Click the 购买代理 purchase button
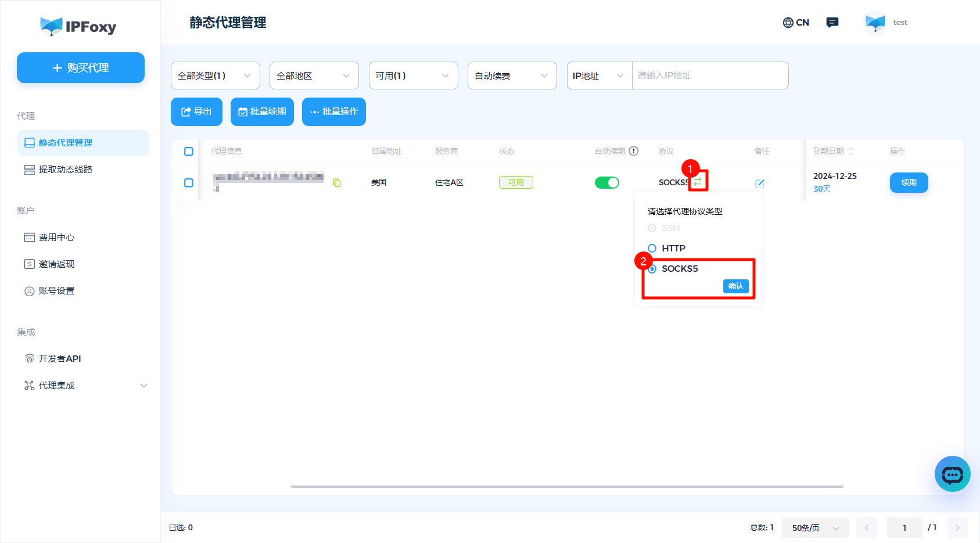Screen dimensions: 980x543 tap(80, 68)
